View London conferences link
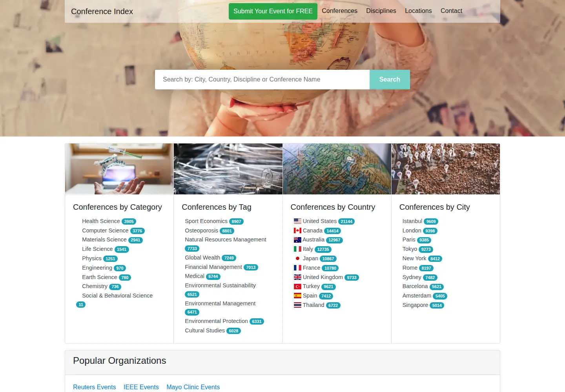 tap(412, 230)
